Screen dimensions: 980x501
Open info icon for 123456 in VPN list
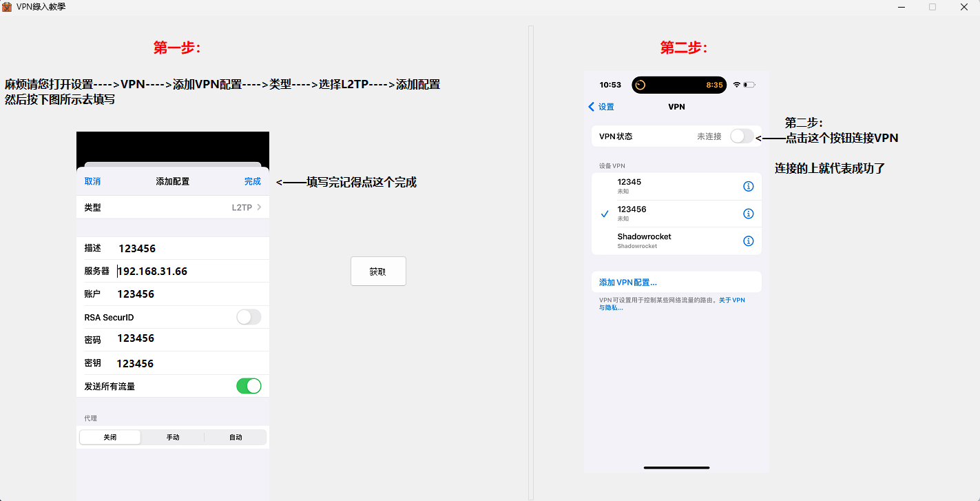tap(749, 214)
